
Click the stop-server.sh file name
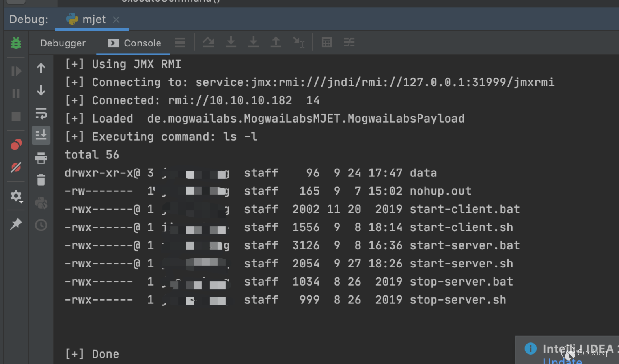coord(458,300)
